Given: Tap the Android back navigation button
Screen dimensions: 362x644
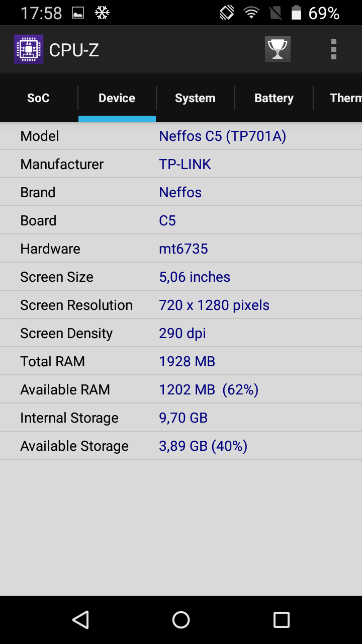Looking at the screenshot, I should (80, 620).
